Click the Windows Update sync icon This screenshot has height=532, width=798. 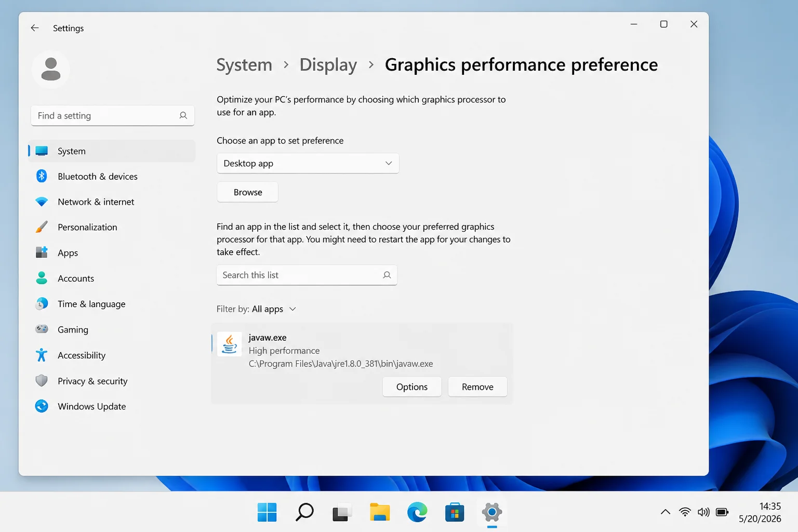point(42,406)
